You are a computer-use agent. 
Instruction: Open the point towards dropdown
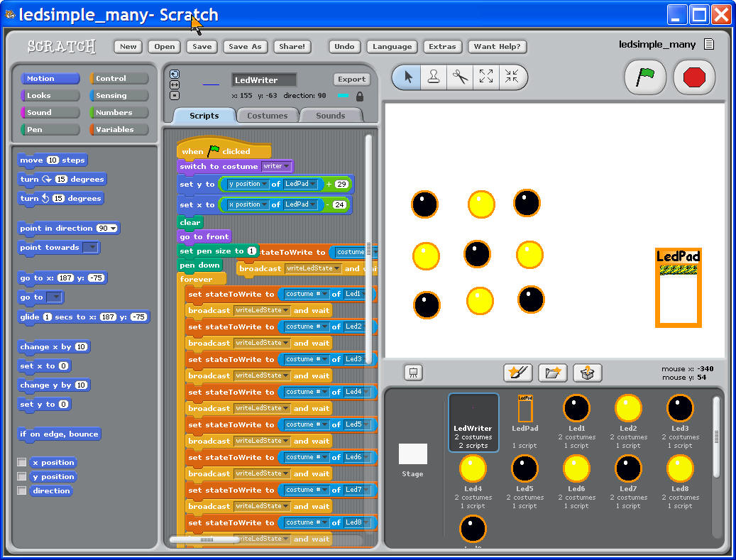91,248
